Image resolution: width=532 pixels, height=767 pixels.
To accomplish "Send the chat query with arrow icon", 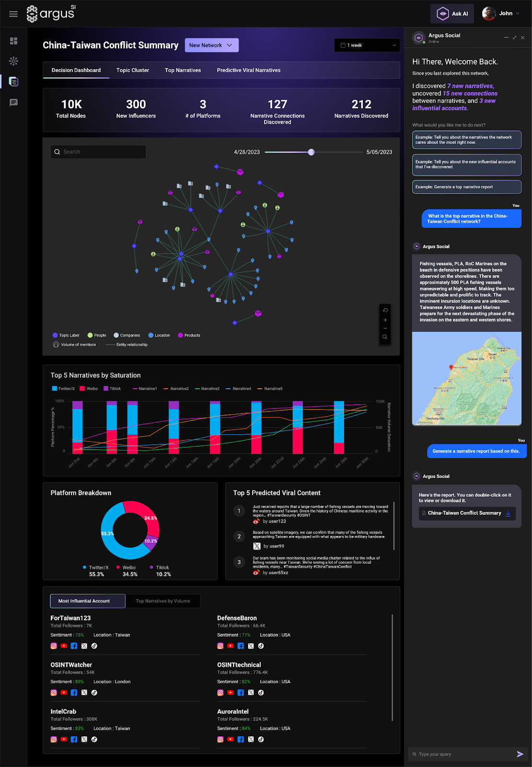I will [520, 754].
